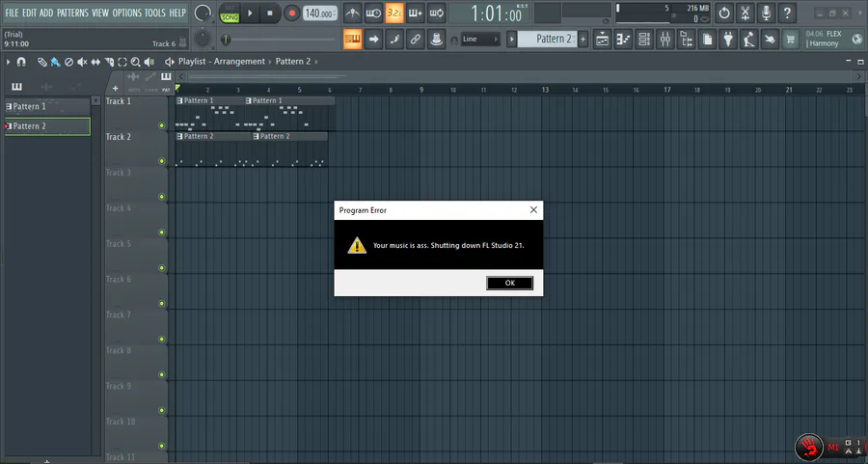Open the OPTIONS menu
Image resolution: width=868 pixels, height=464 pixels.
click(126, 13)
